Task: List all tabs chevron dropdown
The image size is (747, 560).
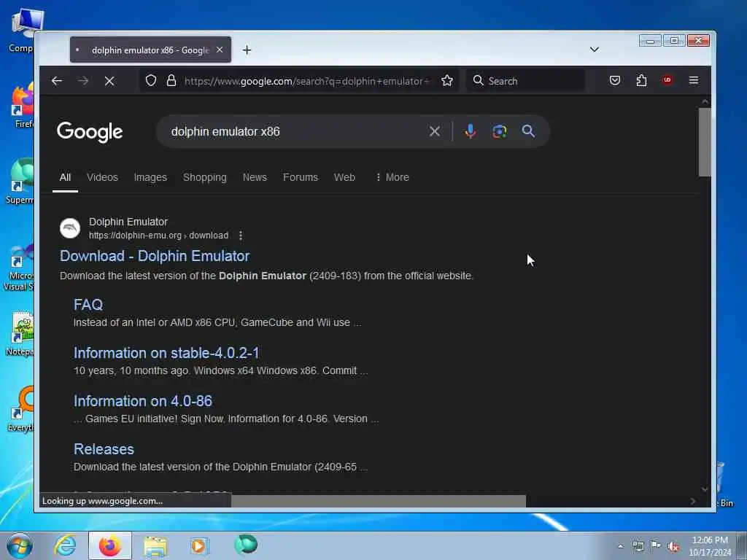Action: 594,50
